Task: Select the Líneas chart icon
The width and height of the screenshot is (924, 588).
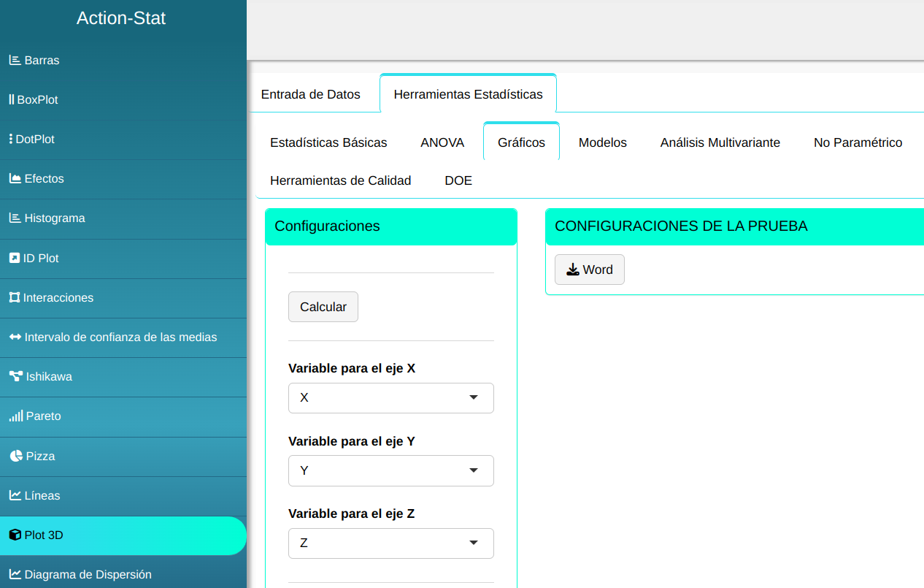Action: coord(15,496)
